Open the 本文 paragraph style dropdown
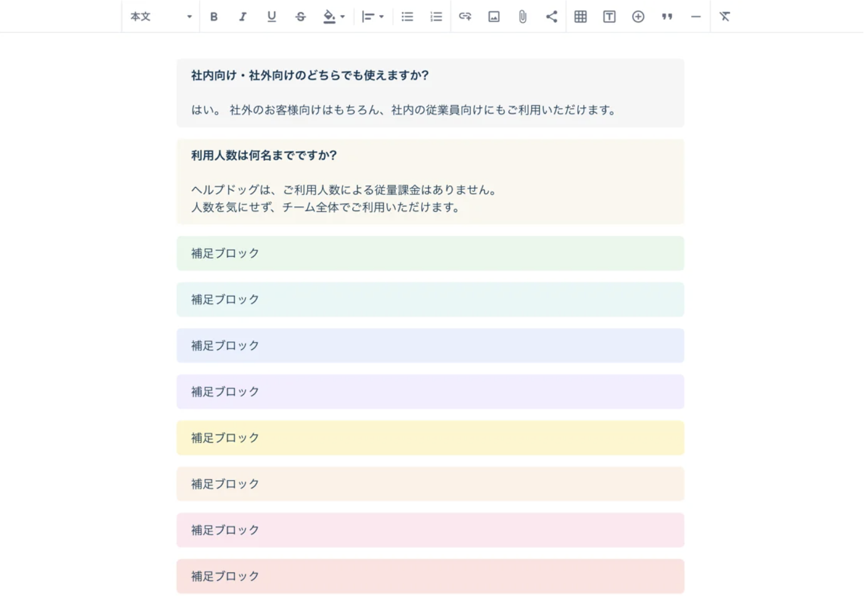The height and width of the screenshot is (603, 868). pyautogui.click(x=161, y=17)
